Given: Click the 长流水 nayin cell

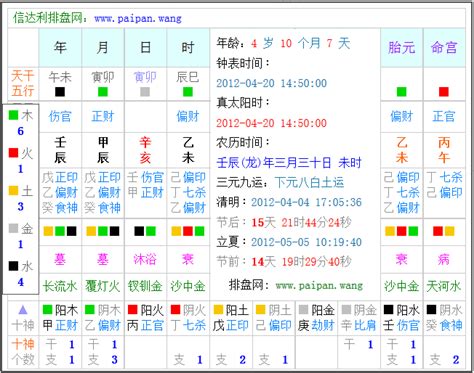Looking at the screenshot, I should [60, 286].
